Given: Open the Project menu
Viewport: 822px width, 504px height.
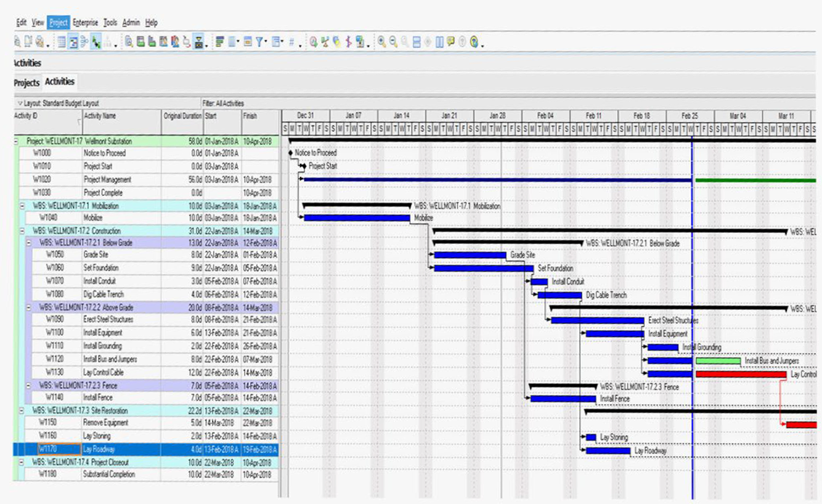Looking at the screenshot, I should click(59, 23).
